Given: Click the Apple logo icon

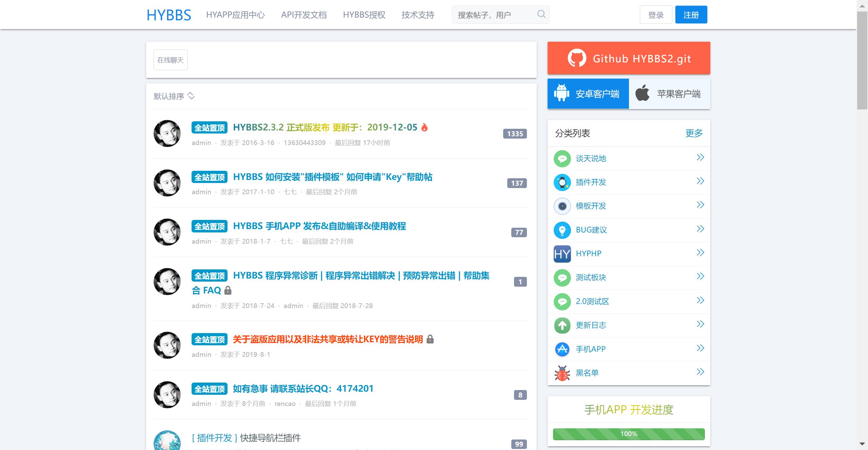Looking at the screenshot, I should point(642,93).
